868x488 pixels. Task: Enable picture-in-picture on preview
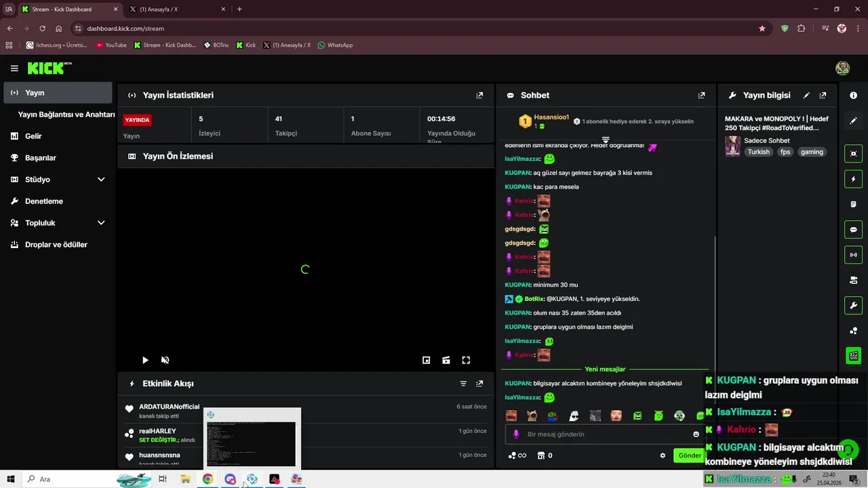coord(426,361)
